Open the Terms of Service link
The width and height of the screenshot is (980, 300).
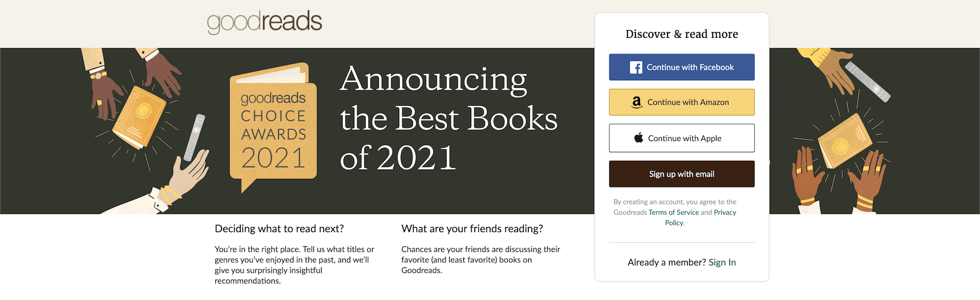674,212
